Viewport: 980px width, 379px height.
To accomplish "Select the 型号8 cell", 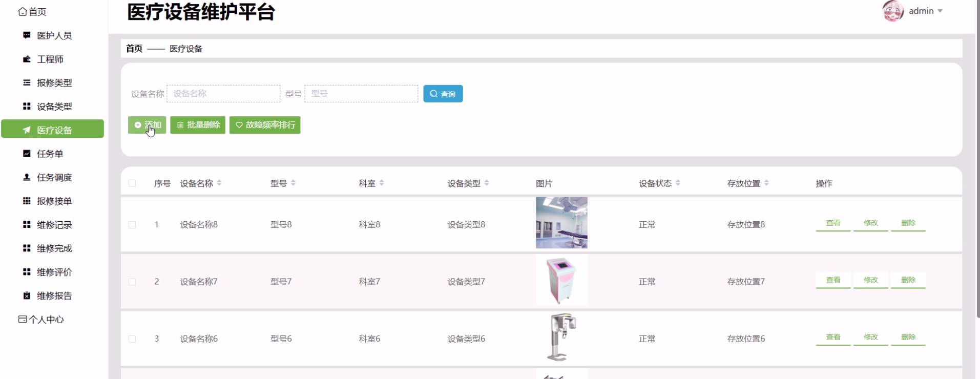I will (281, 224).
